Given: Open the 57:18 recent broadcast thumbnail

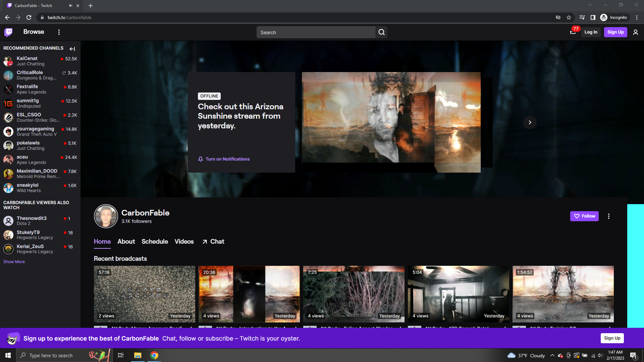Looking at the screenshot, I should coord(144,294).
